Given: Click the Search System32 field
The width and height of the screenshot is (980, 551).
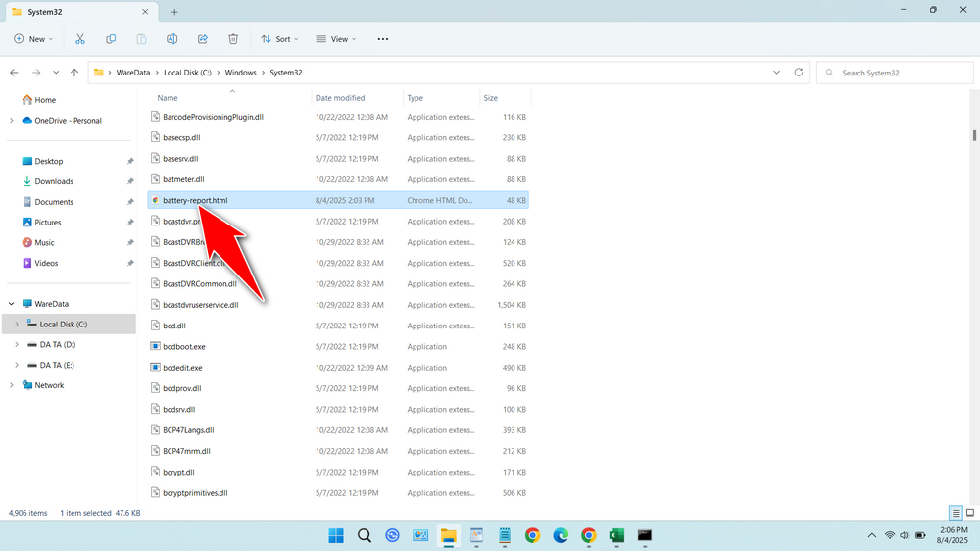Looking at the screenshot, I should click(x=895, y=73).
